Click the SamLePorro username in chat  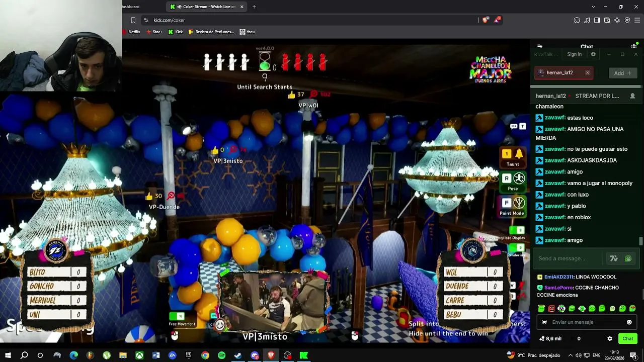[558, 288]
